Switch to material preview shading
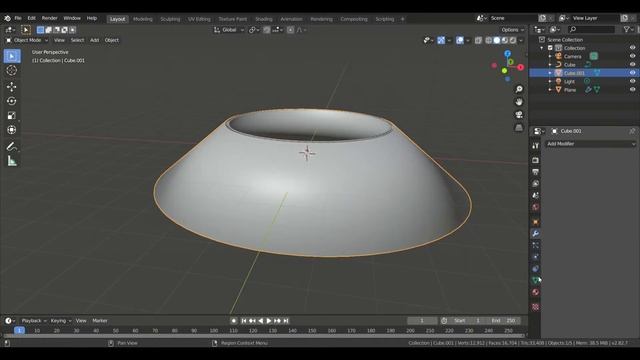This screenshot has height=360, width=640. pyautogui.click(x=505, y=40)
